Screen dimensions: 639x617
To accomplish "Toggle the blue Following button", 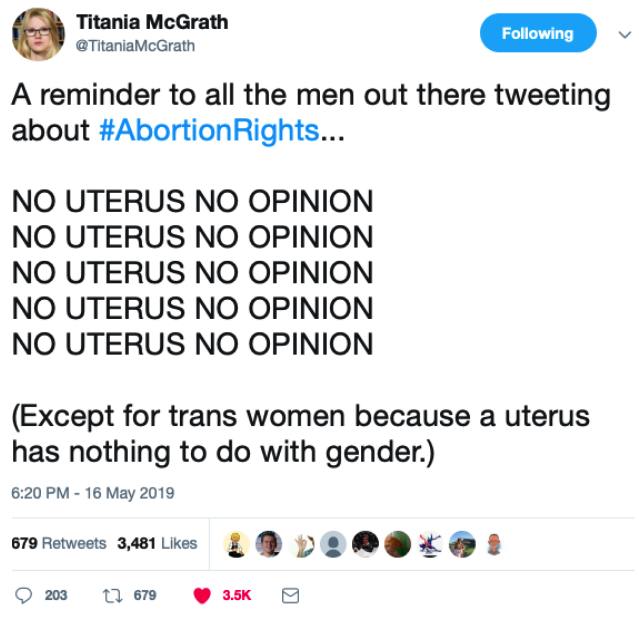I will pyautogui.click(x=537, y=33).
